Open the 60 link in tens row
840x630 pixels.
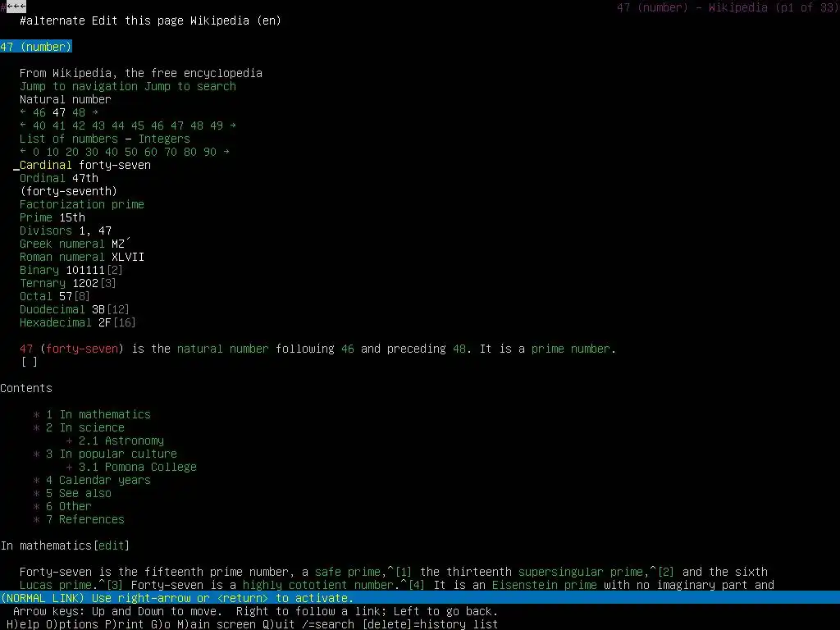tap(151, 152)
